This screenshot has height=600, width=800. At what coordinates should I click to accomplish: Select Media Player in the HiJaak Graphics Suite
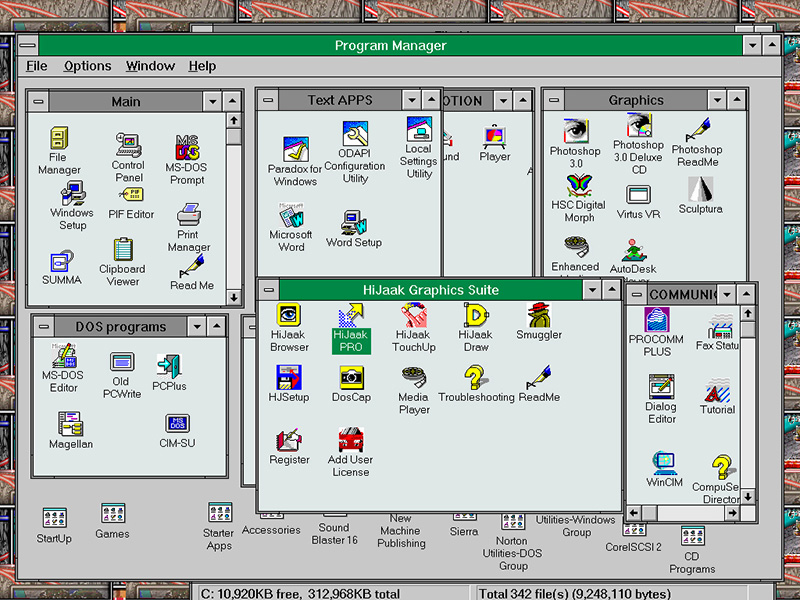coord(414,378)
